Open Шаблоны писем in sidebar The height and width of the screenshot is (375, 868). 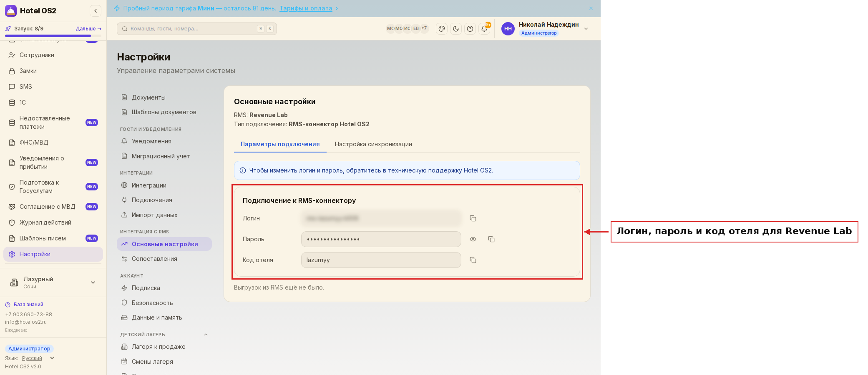point(53,238)
